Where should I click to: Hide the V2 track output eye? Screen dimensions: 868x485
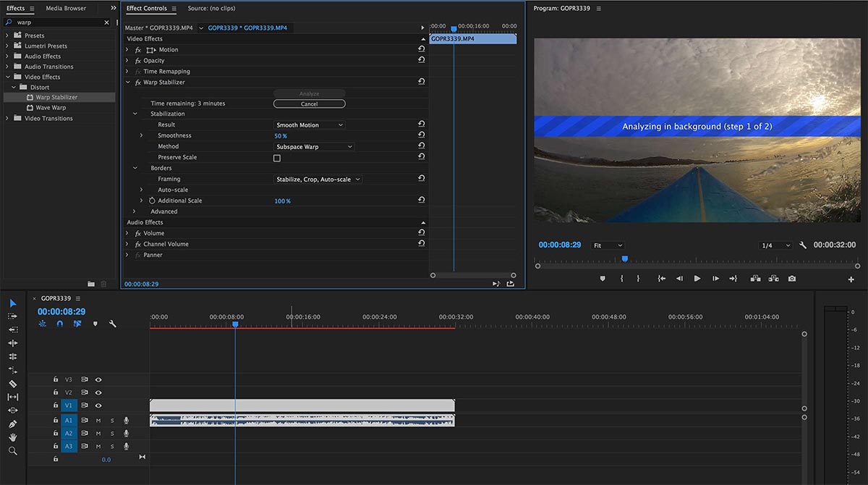coord(98,392)
